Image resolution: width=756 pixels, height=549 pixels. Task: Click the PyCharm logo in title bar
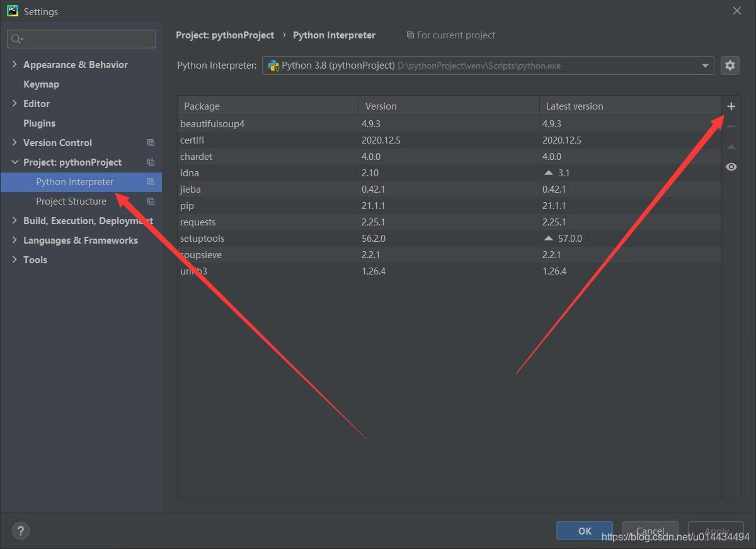(12, 11)
